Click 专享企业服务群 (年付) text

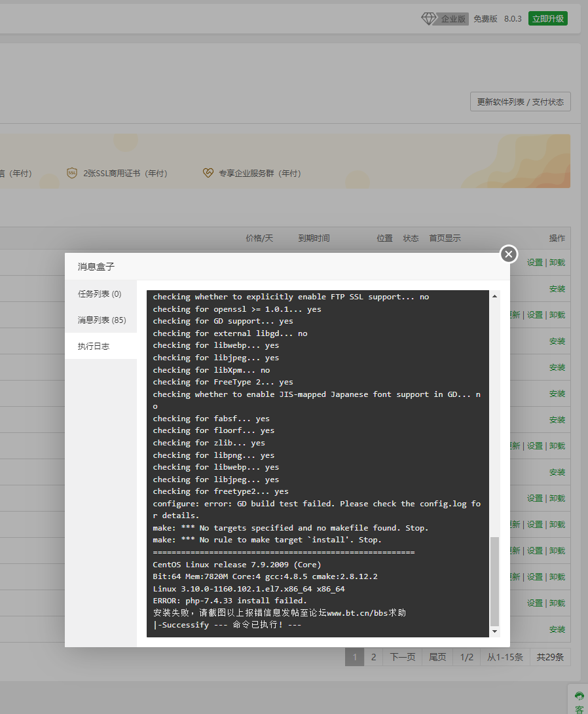[260, 174]
